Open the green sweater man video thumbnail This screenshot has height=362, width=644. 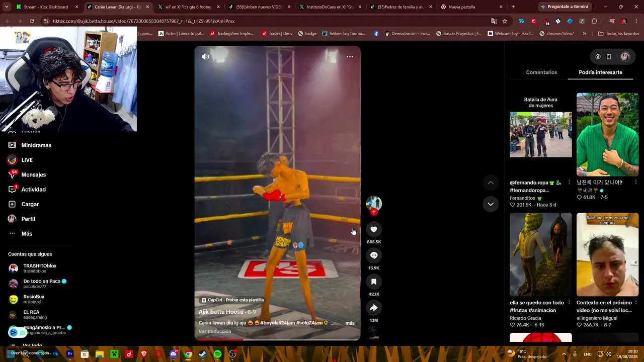pos(607,134)
